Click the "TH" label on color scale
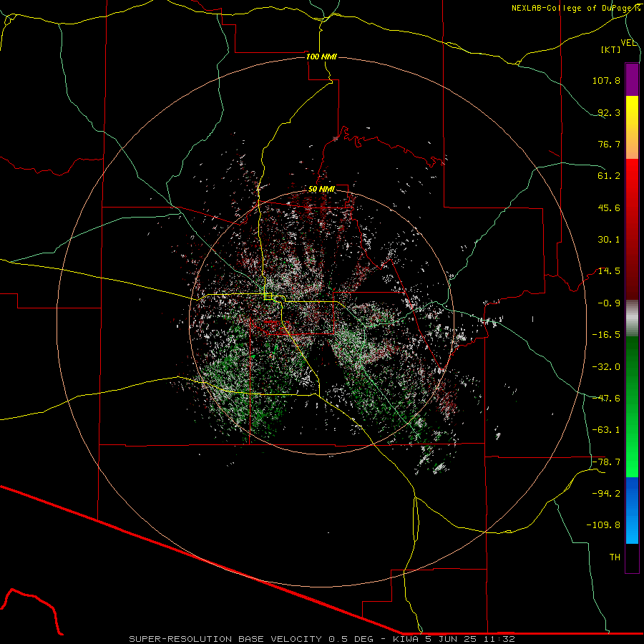 point(615,557)
